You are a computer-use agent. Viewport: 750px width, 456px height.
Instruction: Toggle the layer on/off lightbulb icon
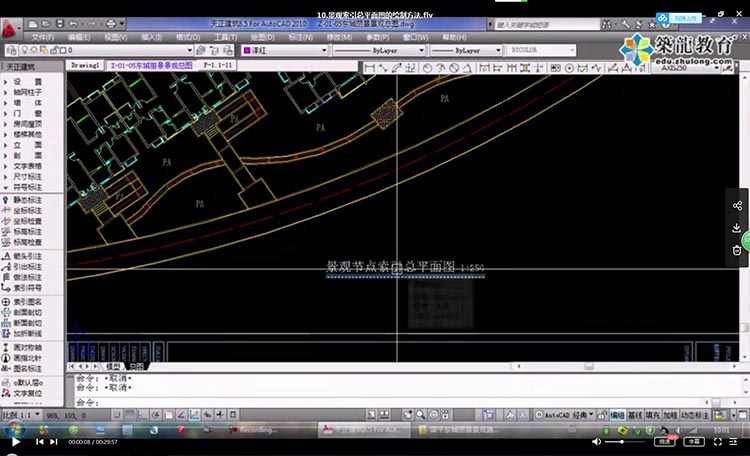(25, 50)
